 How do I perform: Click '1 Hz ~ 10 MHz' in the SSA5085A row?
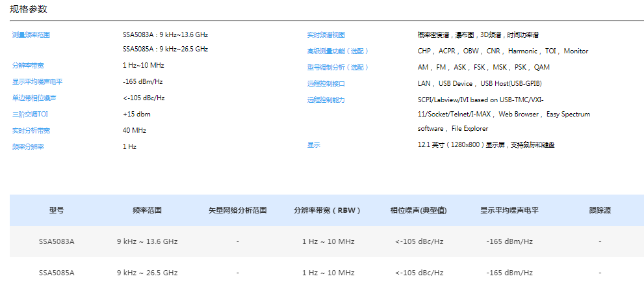point(328,273)
